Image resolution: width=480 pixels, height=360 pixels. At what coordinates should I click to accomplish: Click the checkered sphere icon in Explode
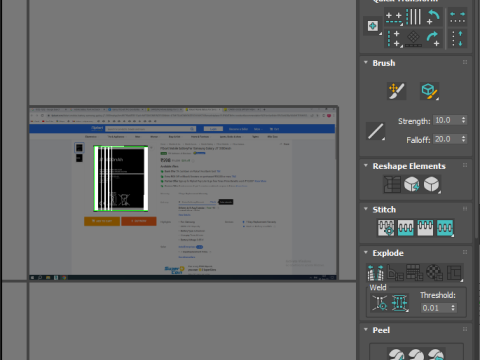pos(434,273)
